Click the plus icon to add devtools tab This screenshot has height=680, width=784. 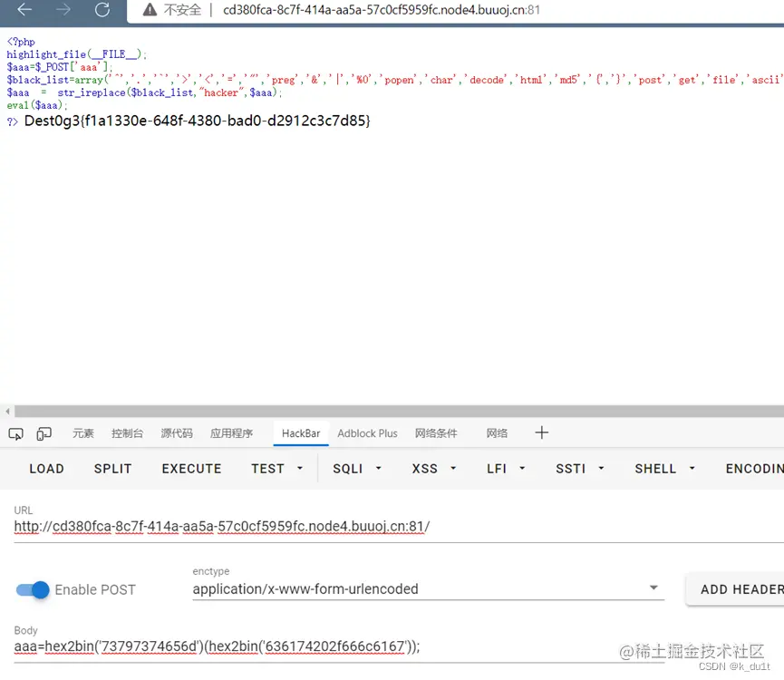541,432
